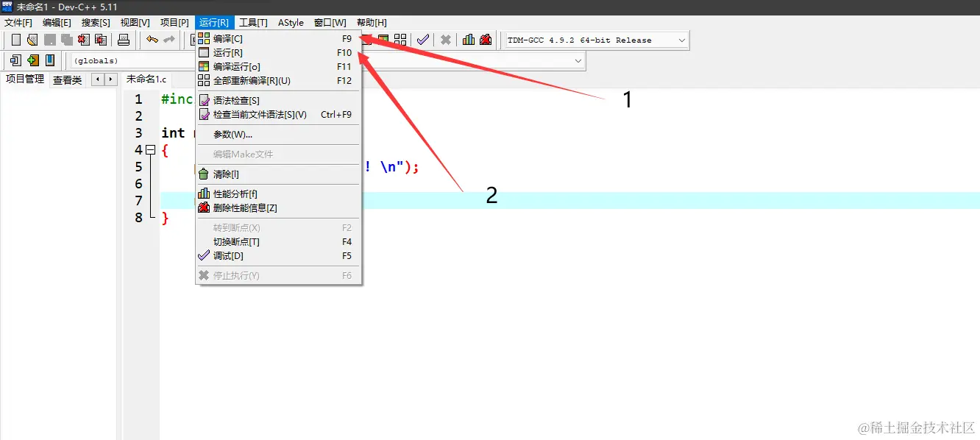
Task: Click the right tab-scroll arrow
Action: 110,79
